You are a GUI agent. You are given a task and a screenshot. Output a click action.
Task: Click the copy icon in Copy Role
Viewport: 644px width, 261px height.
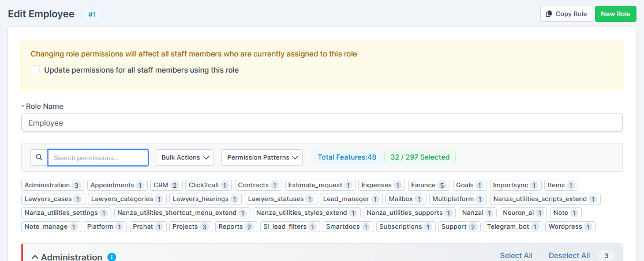click(x=549, y=14)
